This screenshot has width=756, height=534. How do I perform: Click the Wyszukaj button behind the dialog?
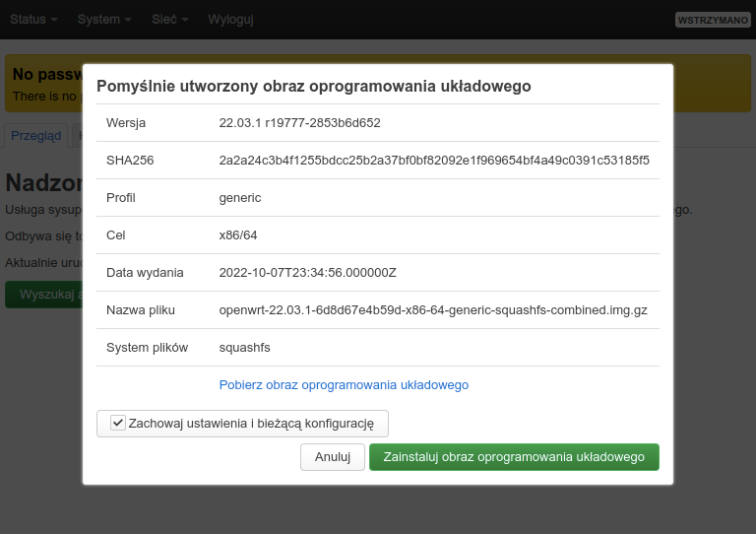pos(44,295)
